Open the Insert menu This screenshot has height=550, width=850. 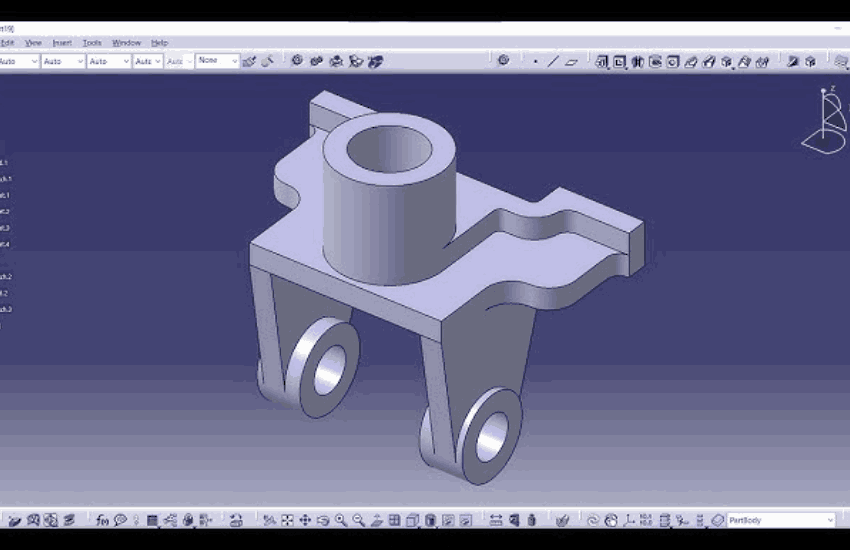pos(62,43)
